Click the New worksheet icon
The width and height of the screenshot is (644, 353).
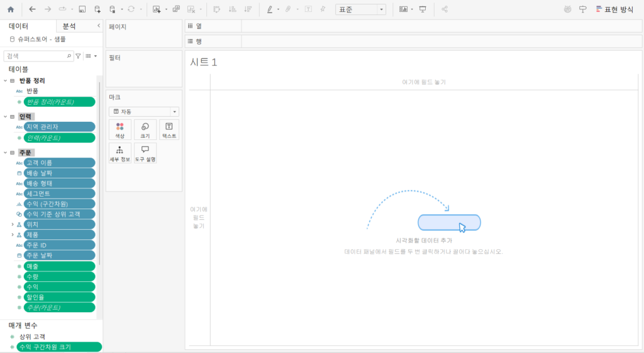pos(157,9)
